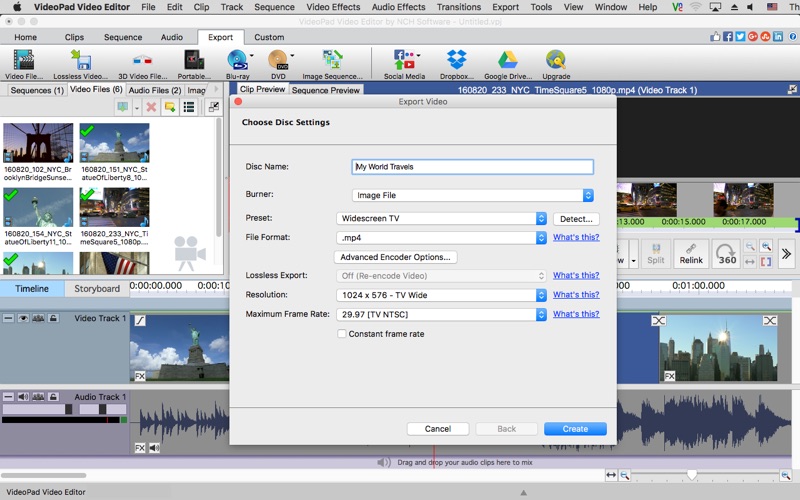Click the Relink tool icon
800x500 pixels.
point(691,253)
